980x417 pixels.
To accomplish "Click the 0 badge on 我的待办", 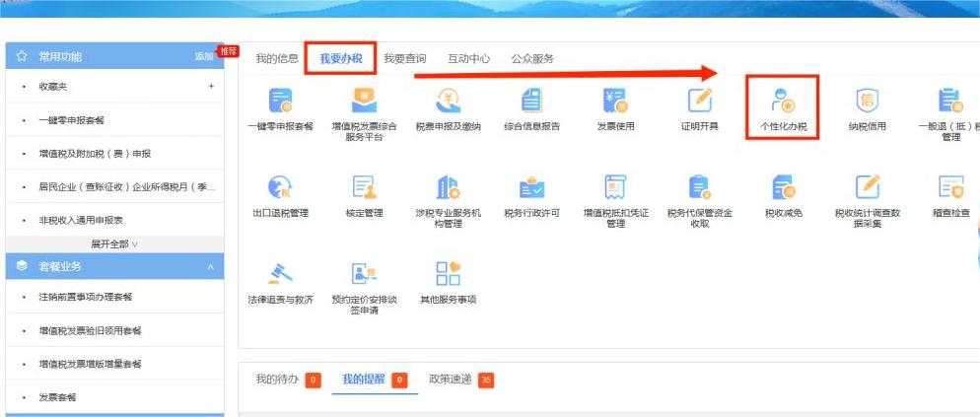I will 314,381.
